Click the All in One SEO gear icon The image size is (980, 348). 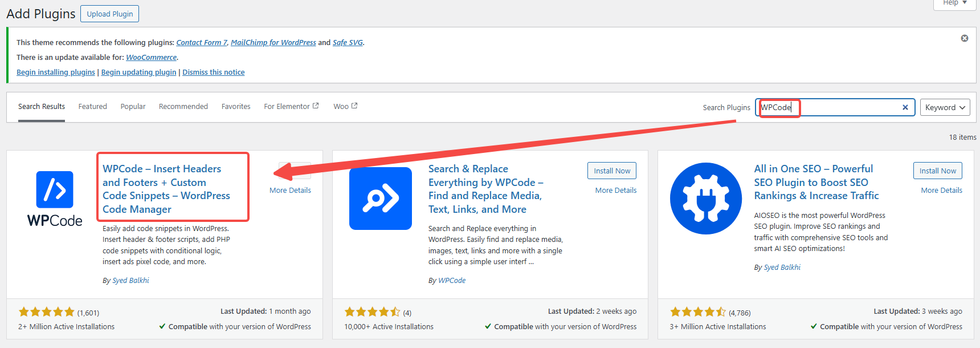pyautogui.click(x=706, y=199)
